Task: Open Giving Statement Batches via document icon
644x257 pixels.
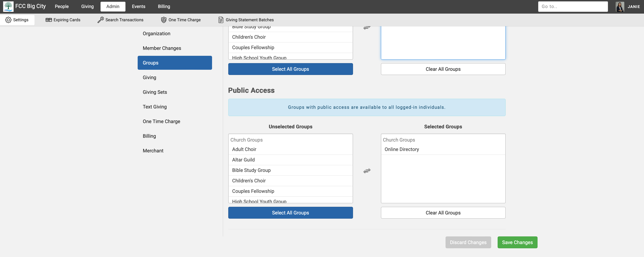Action: pos(221,20)
